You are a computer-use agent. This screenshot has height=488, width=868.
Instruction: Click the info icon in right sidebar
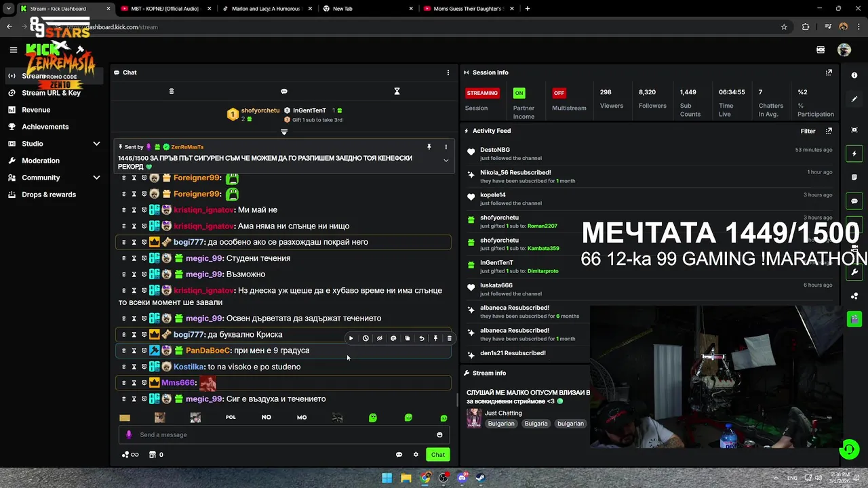pyautogui.click(x=854, y=75)
